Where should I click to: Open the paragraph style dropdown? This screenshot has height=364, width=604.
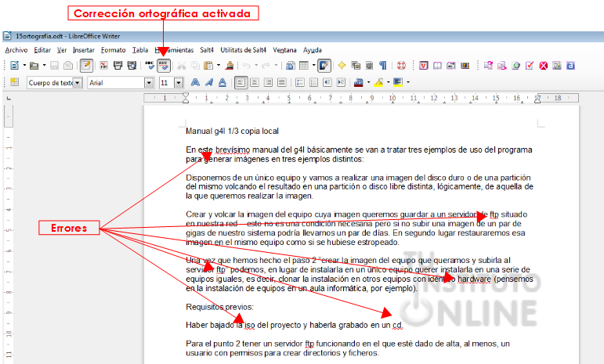coord(78,82)
